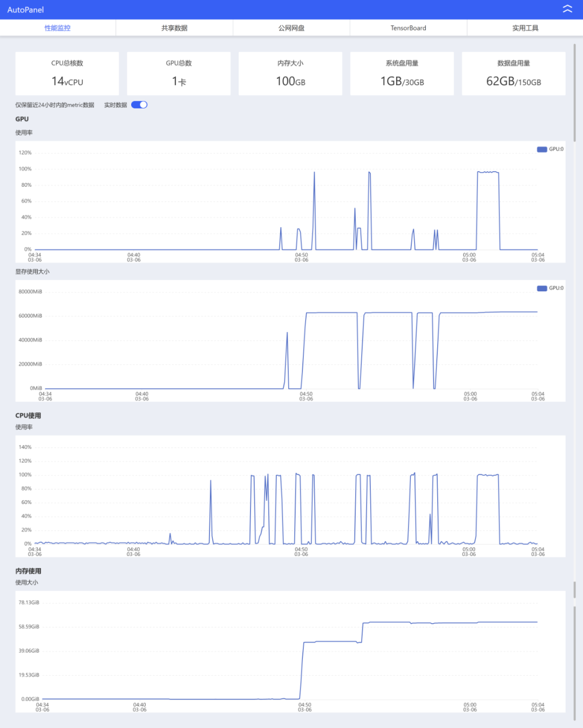Go to the 公网网盘 tab
The height and width of the screenshot is (728, 583).
click(x=291, y=28)
